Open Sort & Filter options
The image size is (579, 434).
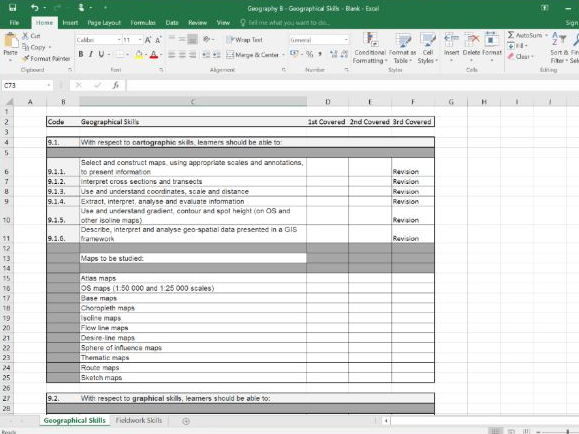pyautogui.click(x=558, y=48)
